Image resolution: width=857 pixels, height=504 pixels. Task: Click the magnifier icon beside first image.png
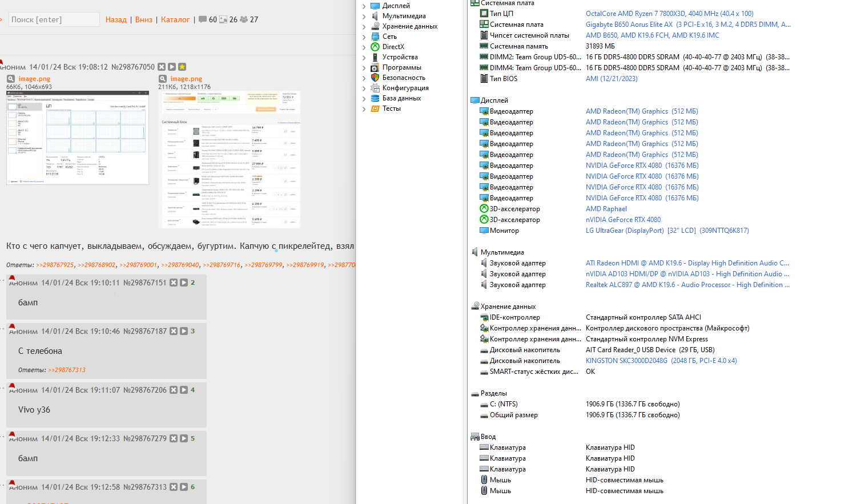tap(11, 79)
